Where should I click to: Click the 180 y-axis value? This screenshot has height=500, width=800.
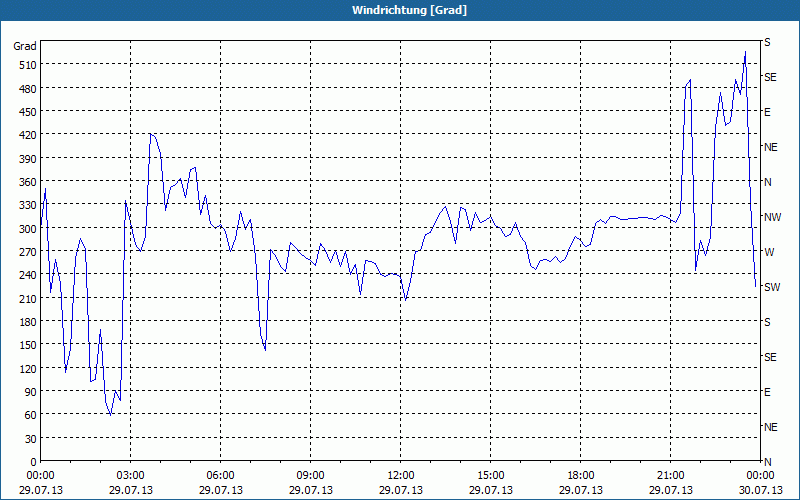tap(28, 322)
